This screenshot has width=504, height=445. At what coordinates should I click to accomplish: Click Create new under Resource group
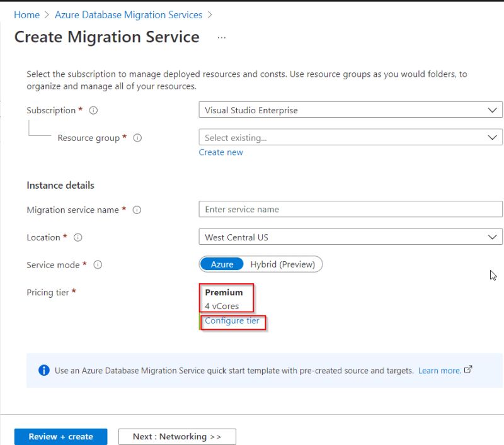tap(220, 152)
